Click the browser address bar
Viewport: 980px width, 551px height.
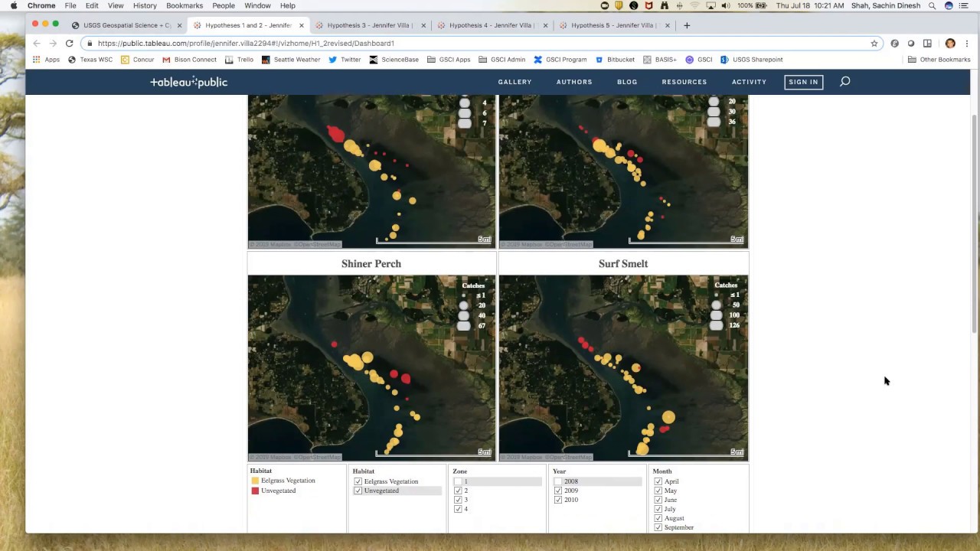point(482,44)
